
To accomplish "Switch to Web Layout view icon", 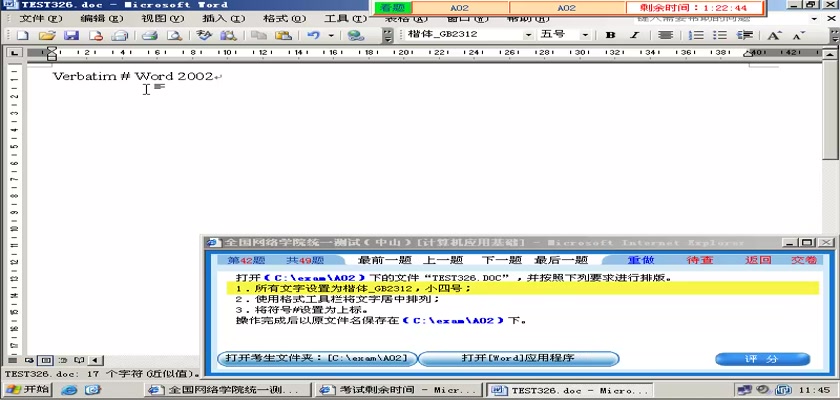I will click(x=29, y=360).
